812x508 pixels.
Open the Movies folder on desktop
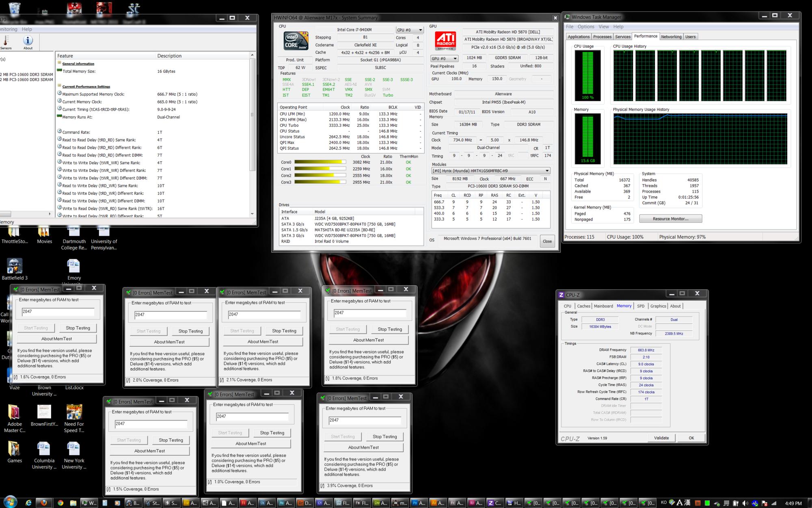click(44, 236)
